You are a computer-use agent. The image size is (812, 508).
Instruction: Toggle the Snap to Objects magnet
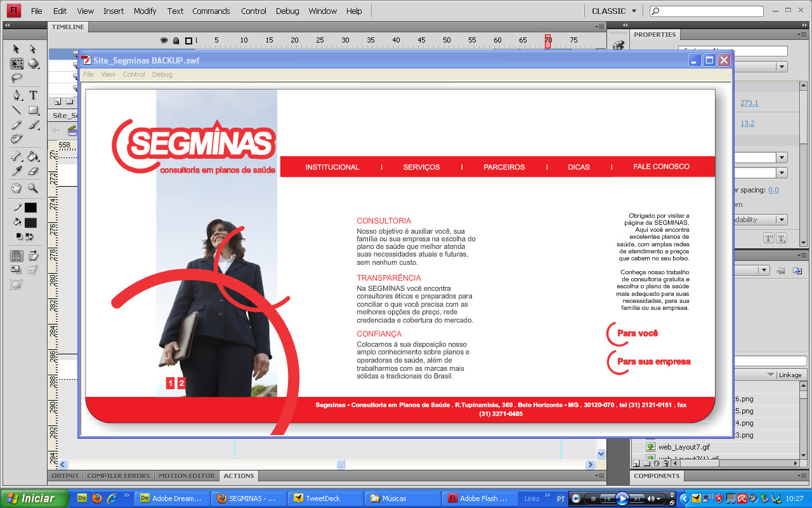(16, 255)
